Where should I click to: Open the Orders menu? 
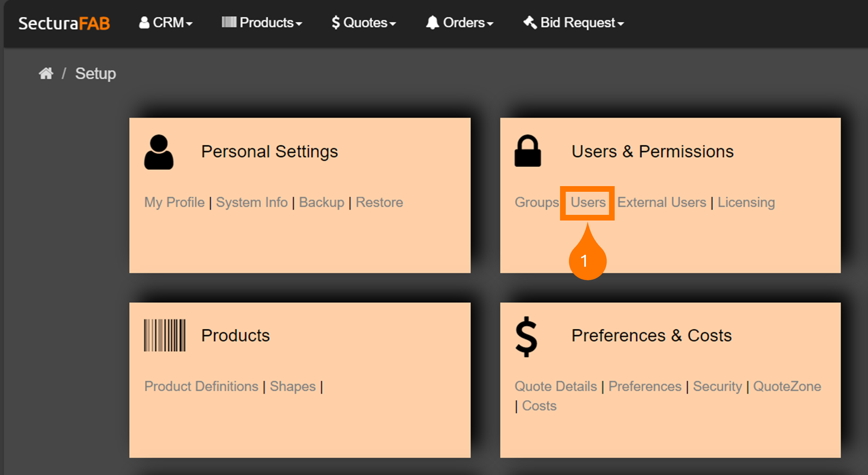[x=460, y=23]
